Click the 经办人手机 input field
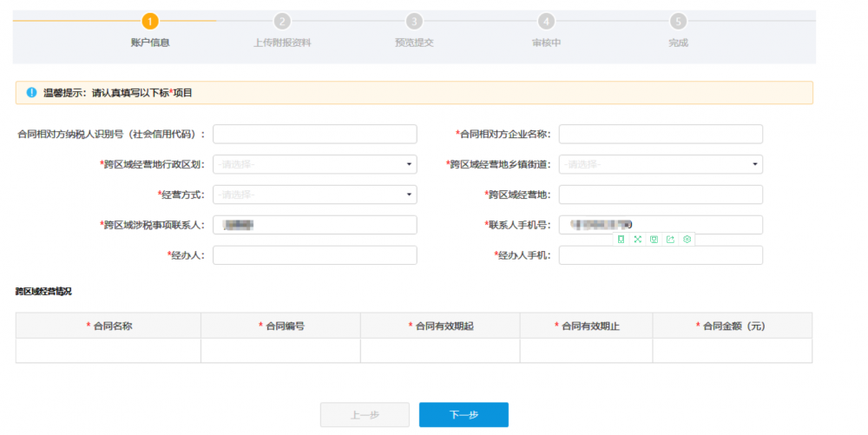868x435 pixels. point(661,255)
